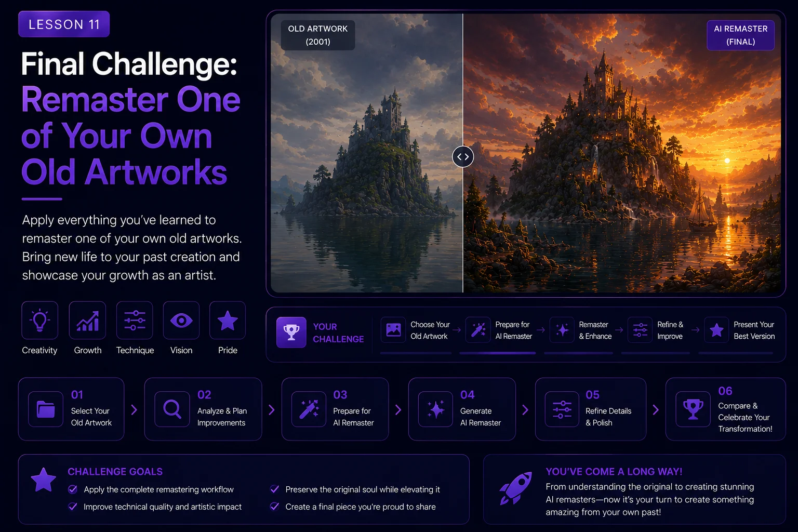Click the 'Final Challenge:' heading text
The image size is (798, 532).
[x=129, y=64]
